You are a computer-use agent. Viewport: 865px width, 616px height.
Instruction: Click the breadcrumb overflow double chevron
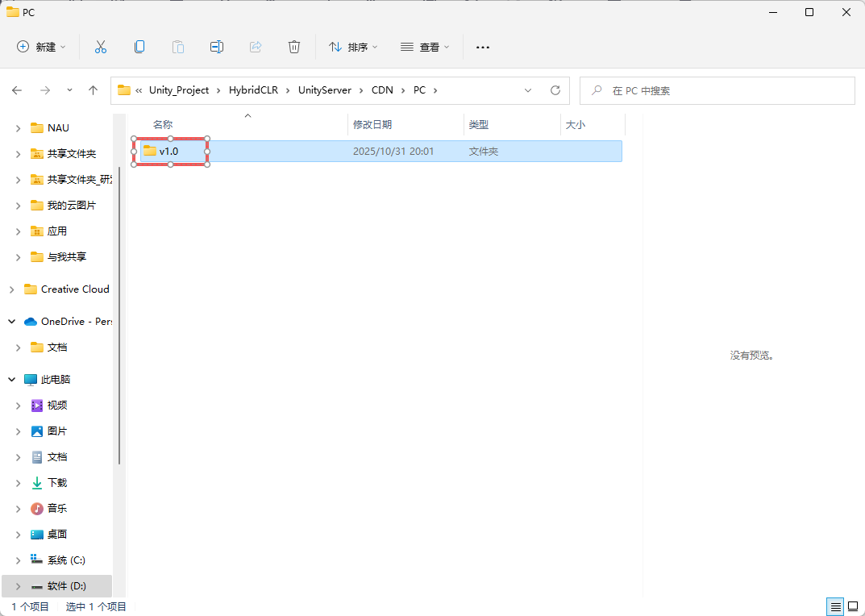point(139,90)
